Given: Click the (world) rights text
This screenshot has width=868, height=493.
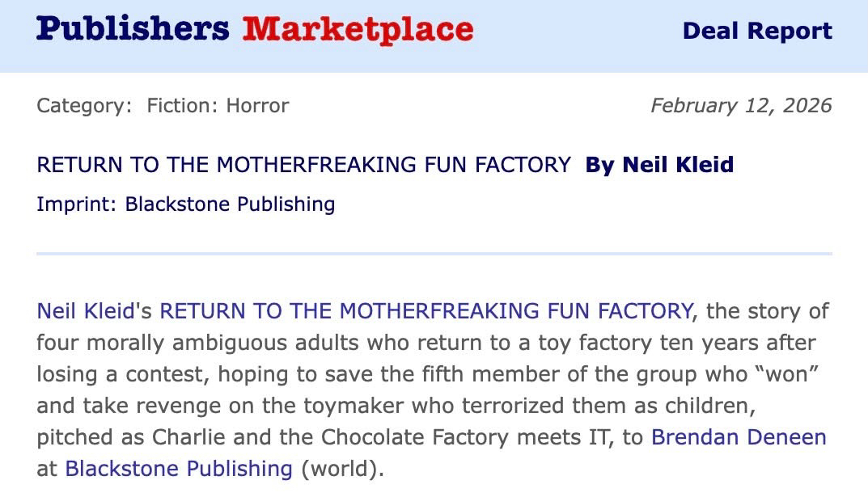Looking at the screenshot, I should (340, 469).
